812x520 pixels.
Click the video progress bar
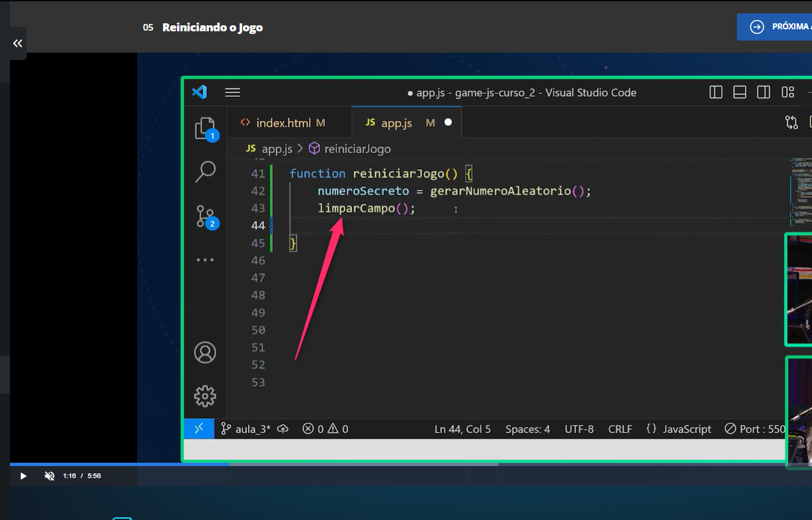[x=266, y=464]
